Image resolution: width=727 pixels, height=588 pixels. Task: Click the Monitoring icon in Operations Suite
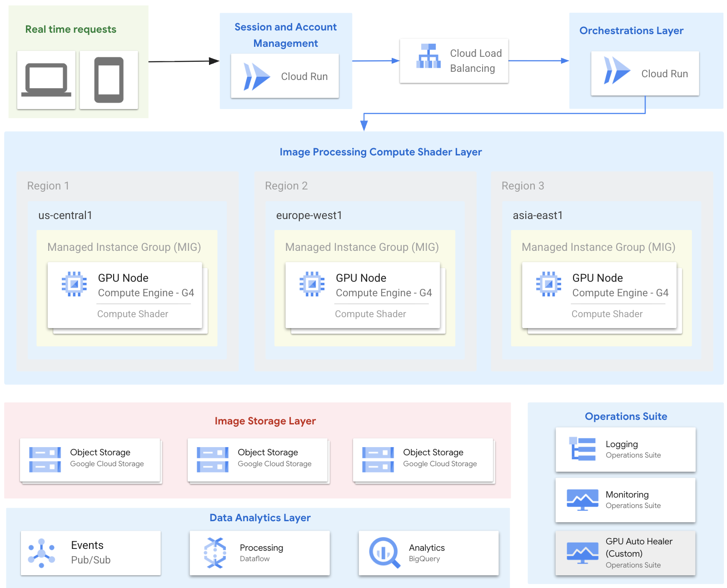click(x=583, y=500)
